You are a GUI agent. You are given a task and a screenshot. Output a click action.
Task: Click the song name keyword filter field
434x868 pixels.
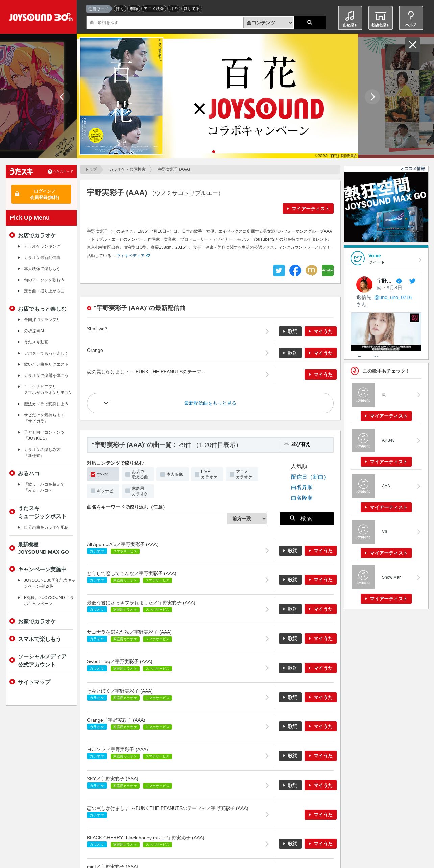click(x=157, y=519)
